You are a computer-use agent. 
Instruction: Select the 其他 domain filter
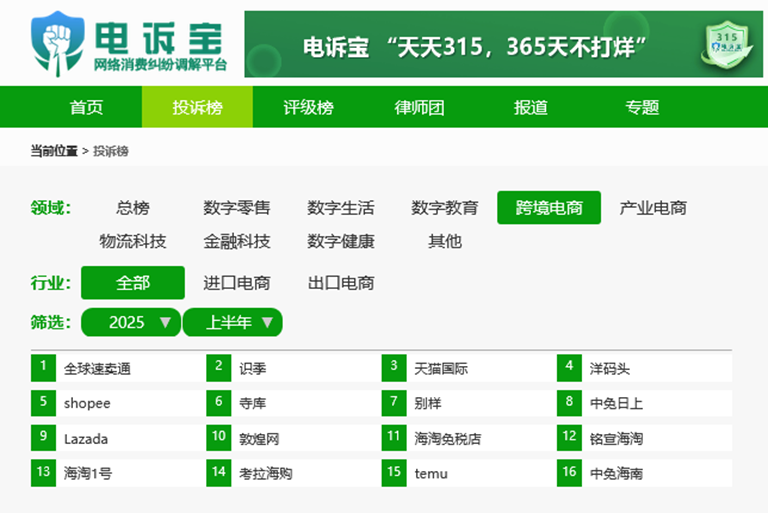tap(445, 241)
